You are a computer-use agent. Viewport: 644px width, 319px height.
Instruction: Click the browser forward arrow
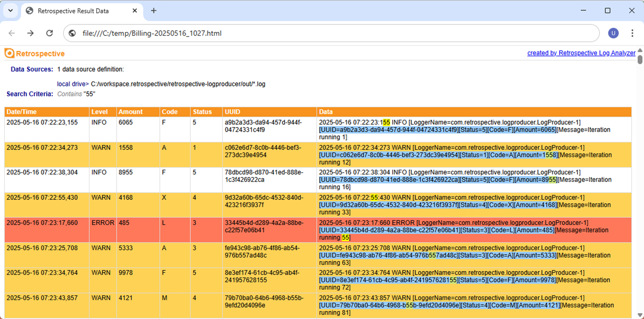tap(30, 33)
